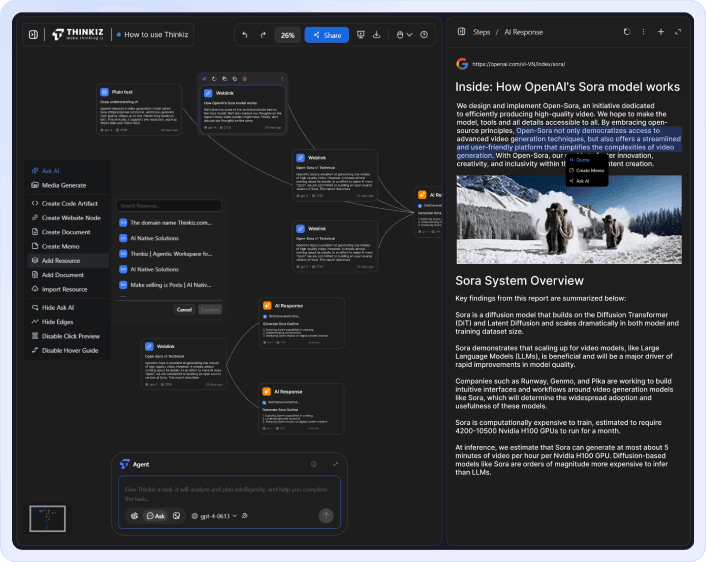The width and height of the screenshot is (706, 562).
Task: Toggle Disable Click Preview option
Action: (68, 336)
